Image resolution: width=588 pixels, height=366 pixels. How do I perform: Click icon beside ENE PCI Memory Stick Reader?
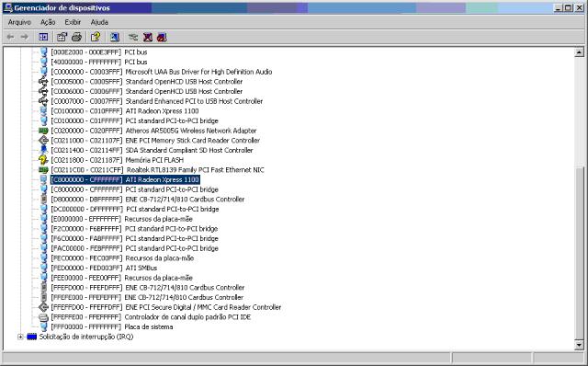point(43,141)
